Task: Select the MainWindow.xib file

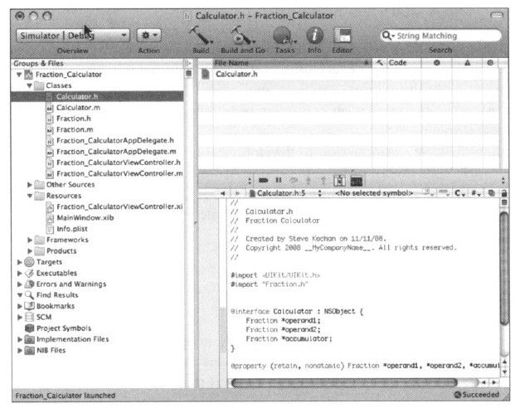Action: pos(85,218)
